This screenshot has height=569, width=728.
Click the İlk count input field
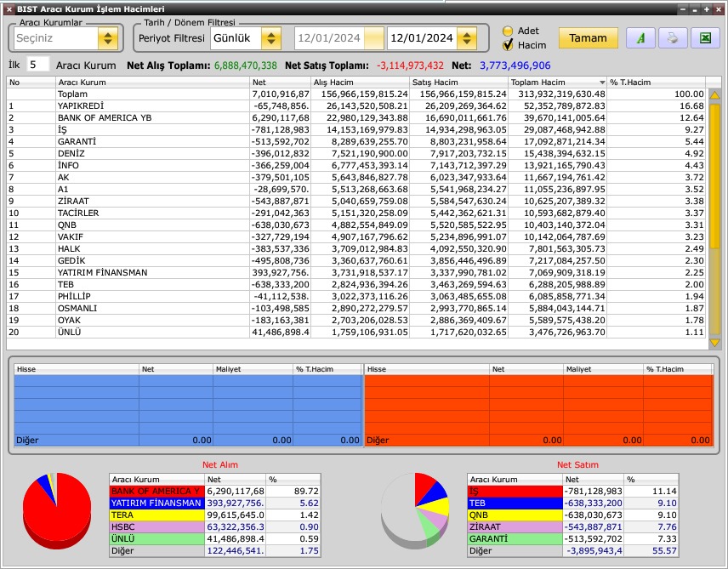coord(37,65)
